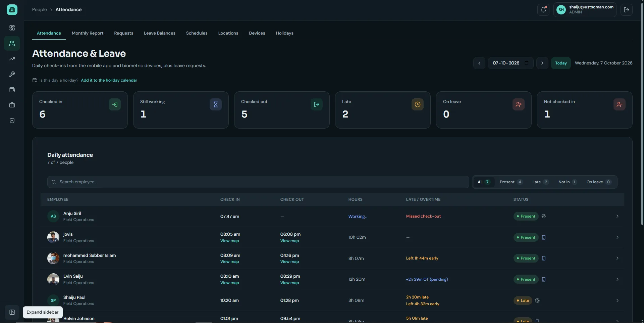Click Add it to the holiday calendar
Viewport: 644px width, 323px height.
(109, 80)
